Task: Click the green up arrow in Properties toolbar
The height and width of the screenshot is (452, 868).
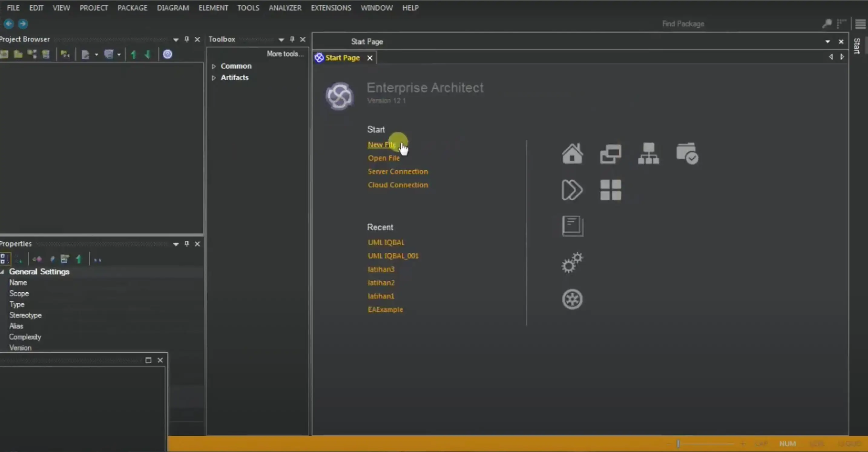Action: (x=79, y=259)
